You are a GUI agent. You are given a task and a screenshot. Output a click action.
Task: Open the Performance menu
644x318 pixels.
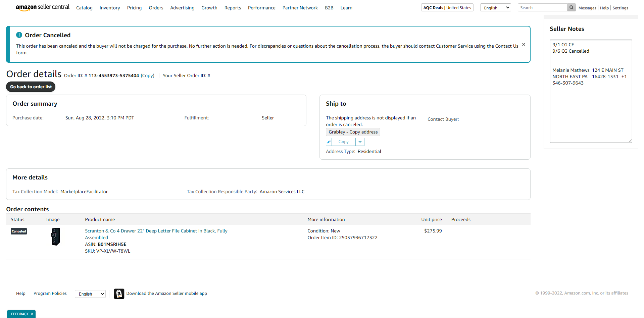(262, 8)
